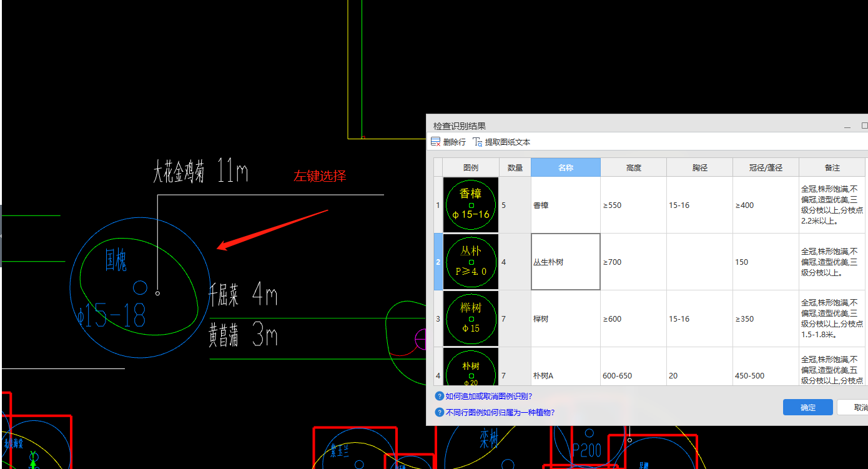Click the 删除行 delete row icon
This screenshot has width=868, height=469.
point(436,142)
